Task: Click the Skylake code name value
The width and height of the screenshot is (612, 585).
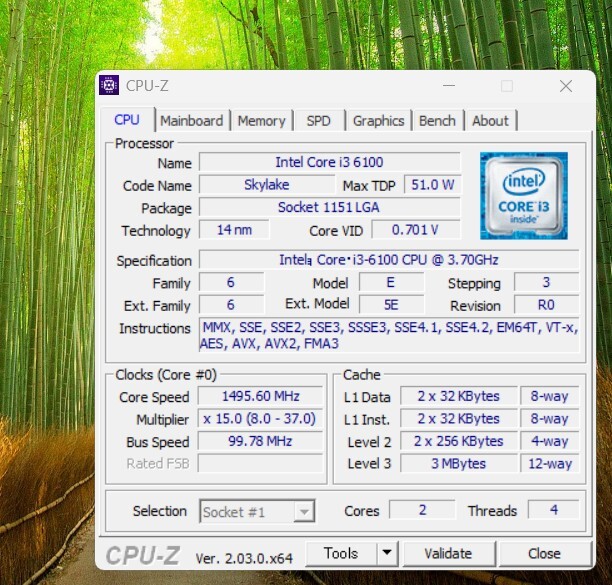Action: 267,185
